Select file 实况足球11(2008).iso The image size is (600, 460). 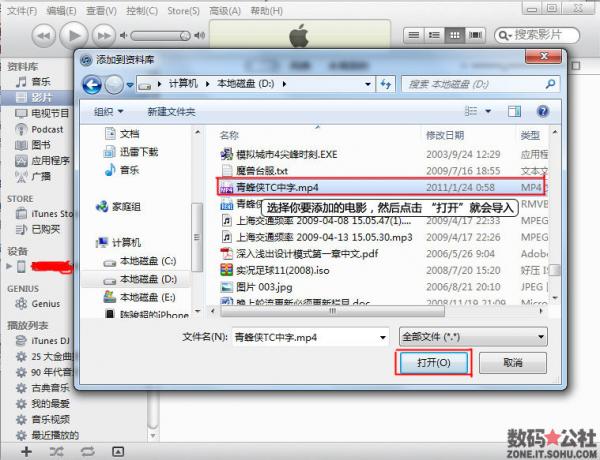(x=275, y=270)
